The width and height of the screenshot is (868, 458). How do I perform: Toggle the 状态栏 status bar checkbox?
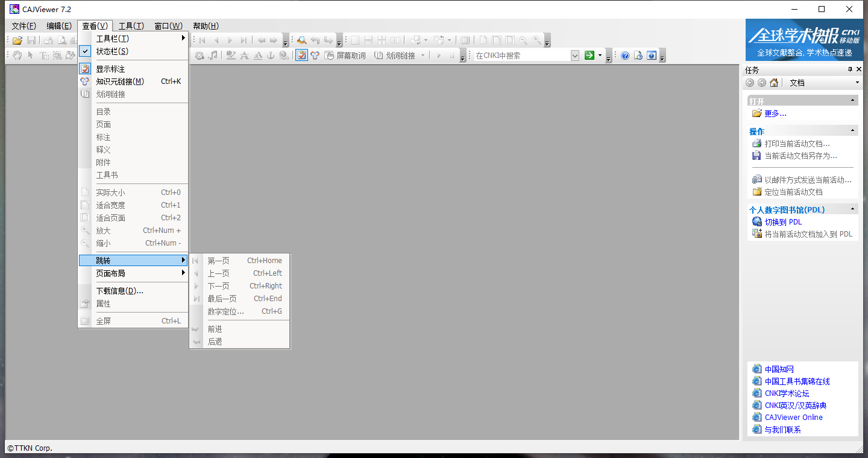tap(85, 51)
